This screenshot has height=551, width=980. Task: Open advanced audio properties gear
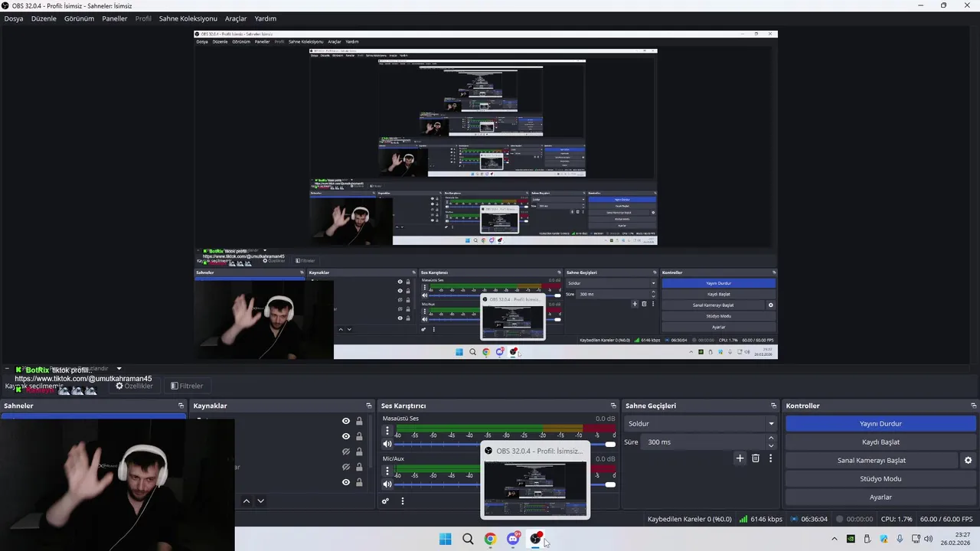pyautogui.click(x=385, y=501)
